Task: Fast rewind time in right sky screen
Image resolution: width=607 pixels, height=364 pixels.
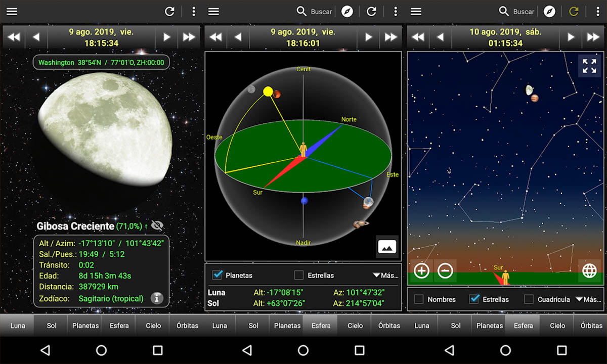Action: click(x=418, y=37)
